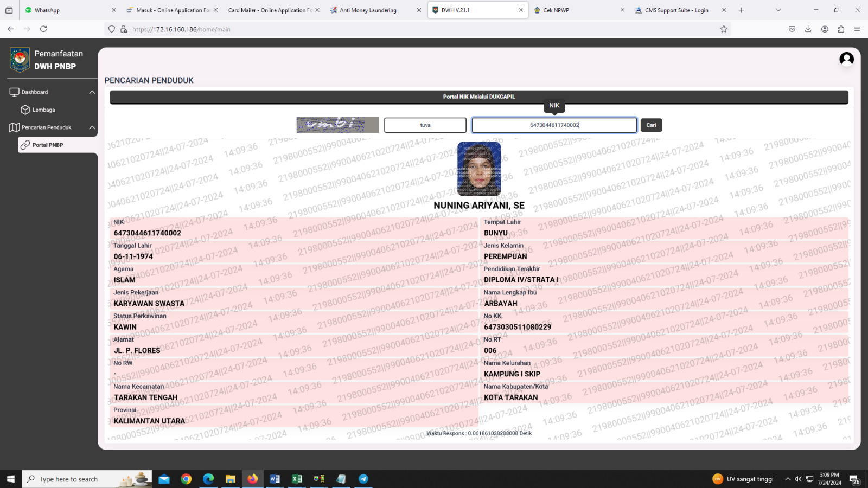Click the user profile avatar icon

pos(846,59)
